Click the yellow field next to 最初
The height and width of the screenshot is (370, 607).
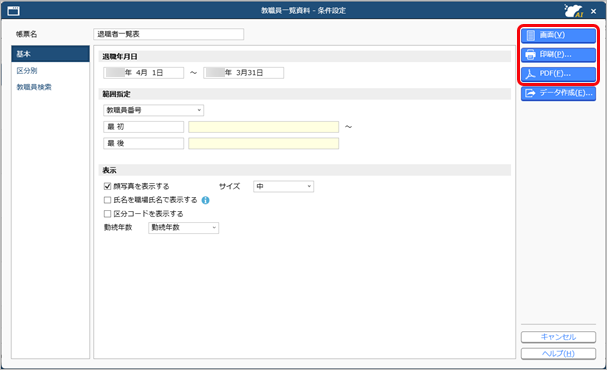click(x=264, y=127)
